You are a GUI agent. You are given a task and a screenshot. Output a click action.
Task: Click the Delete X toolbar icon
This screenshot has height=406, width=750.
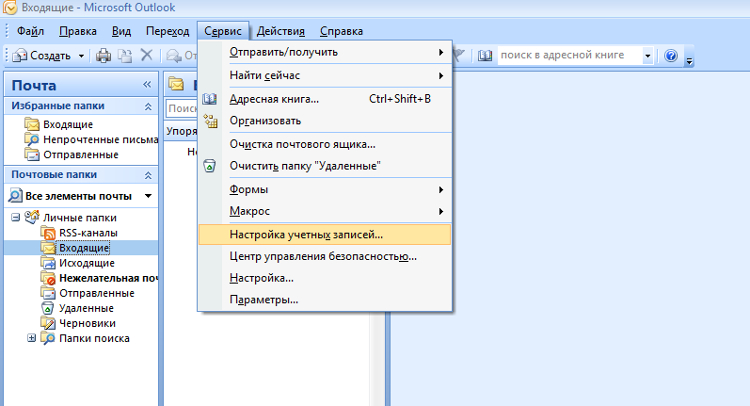click(146, 55)
